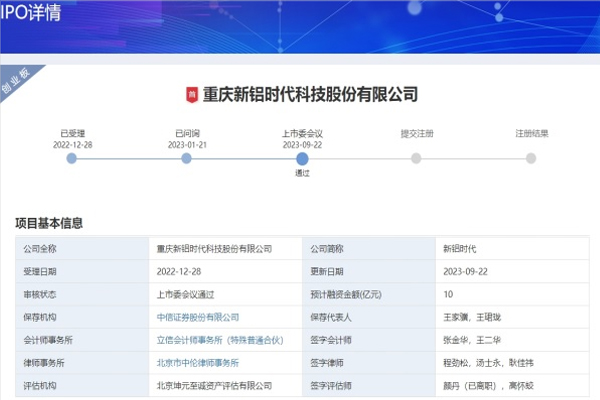This screenshot has width=600, height=400.
Task: Click the 重庆新铝时代科技股份有限公司 page title
Action: 310,95
